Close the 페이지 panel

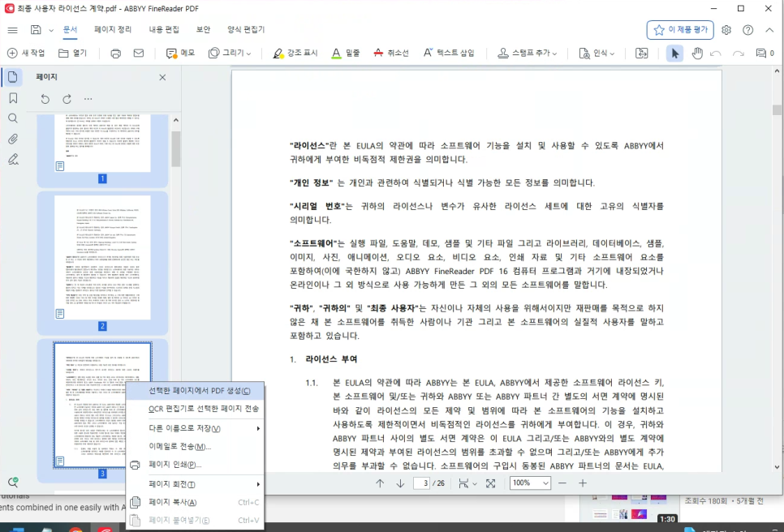click(162, 77)
